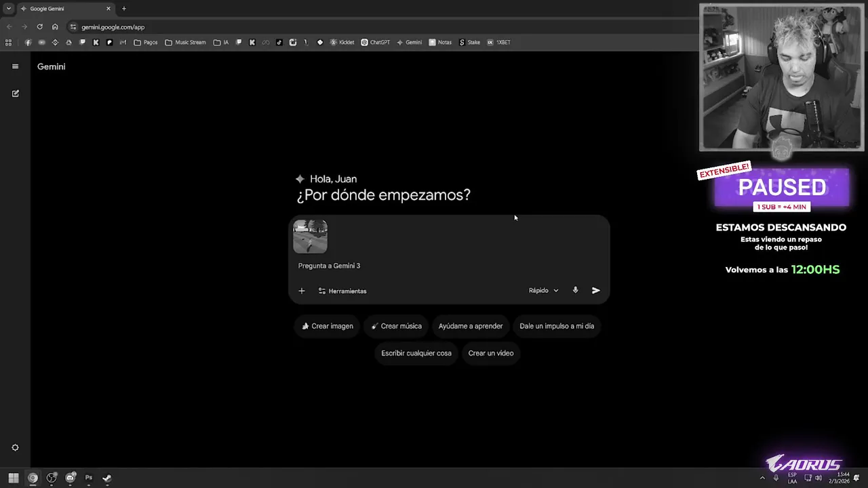Click the Ayúdame a aprender chip

coord(471,326)
